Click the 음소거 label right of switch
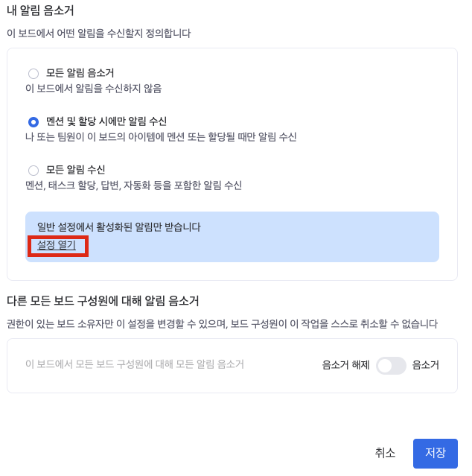472x476 pixels. coord(425,365)
